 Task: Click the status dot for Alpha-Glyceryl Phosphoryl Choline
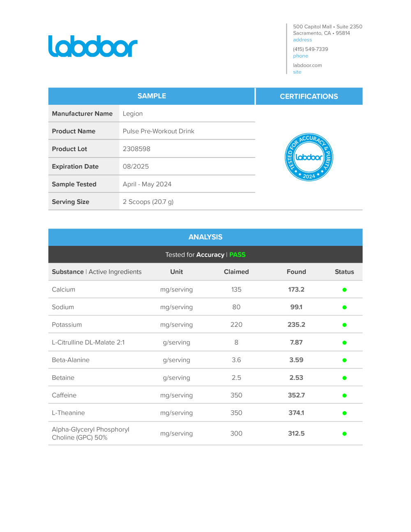[x=344, y=434]
